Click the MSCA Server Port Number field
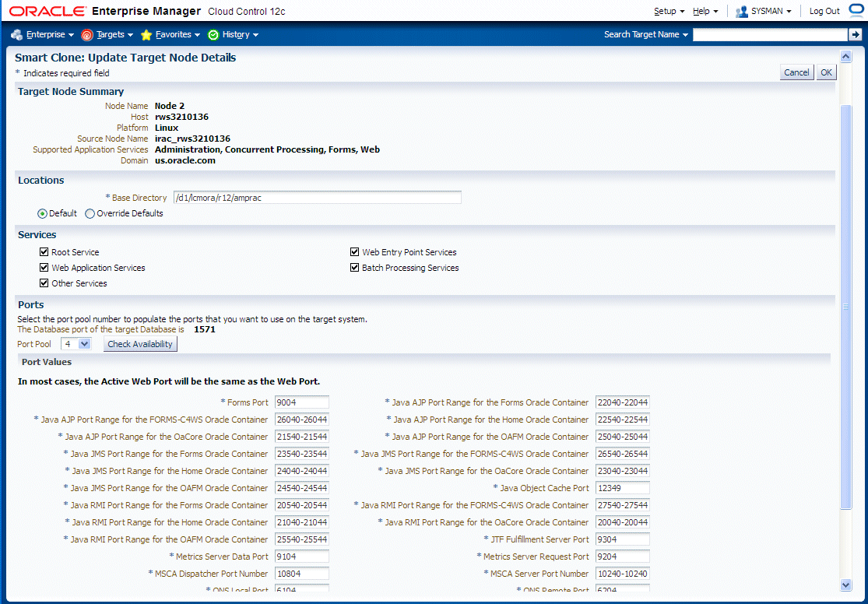 click(x=622, y=574)
